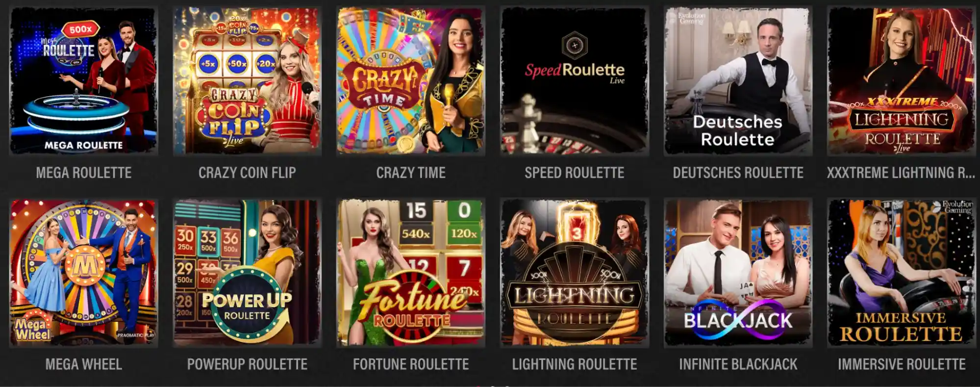Open the Infinite Blackjack game tile
980x387 pixels.
(738, 273)
